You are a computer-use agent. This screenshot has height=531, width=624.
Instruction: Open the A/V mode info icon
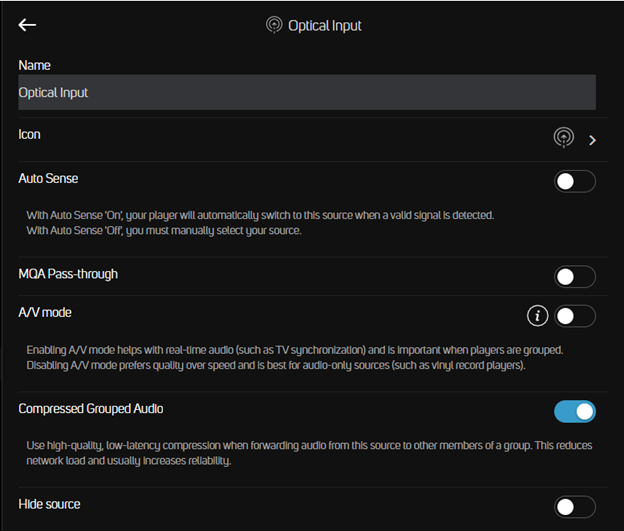(x=537, y=316)
